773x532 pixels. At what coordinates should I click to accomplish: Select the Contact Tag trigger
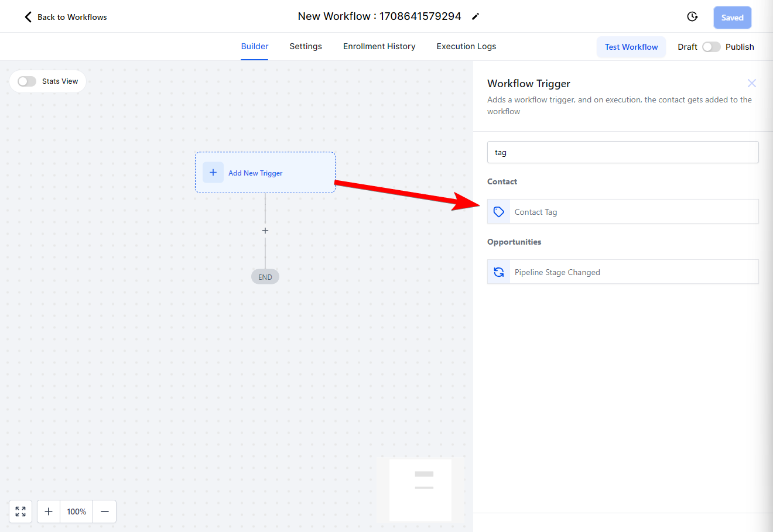(623, 212)
